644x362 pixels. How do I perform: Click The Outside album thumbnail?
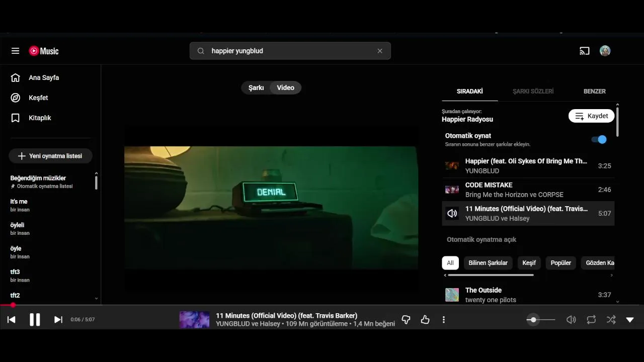point(452,295)
